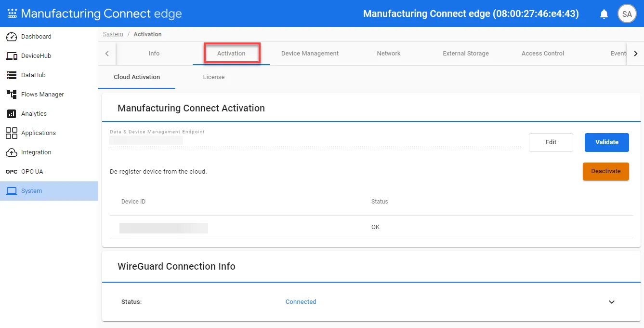Go to Integration in the sidebar
The image size is (644, 328).
tap(49, 152)
